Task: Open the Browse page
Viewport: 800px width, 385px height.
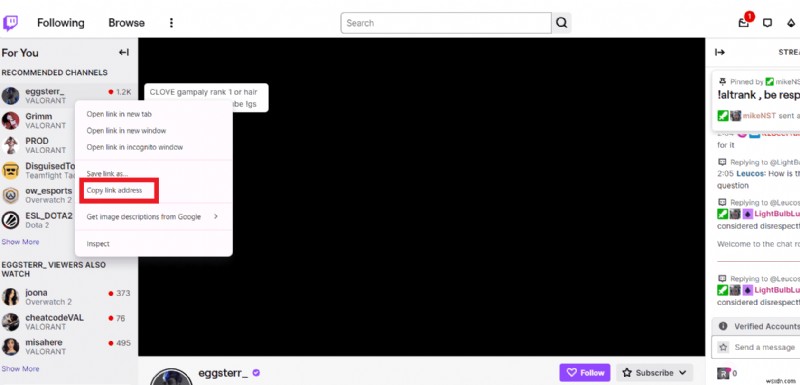Action: tap(126, 23)
